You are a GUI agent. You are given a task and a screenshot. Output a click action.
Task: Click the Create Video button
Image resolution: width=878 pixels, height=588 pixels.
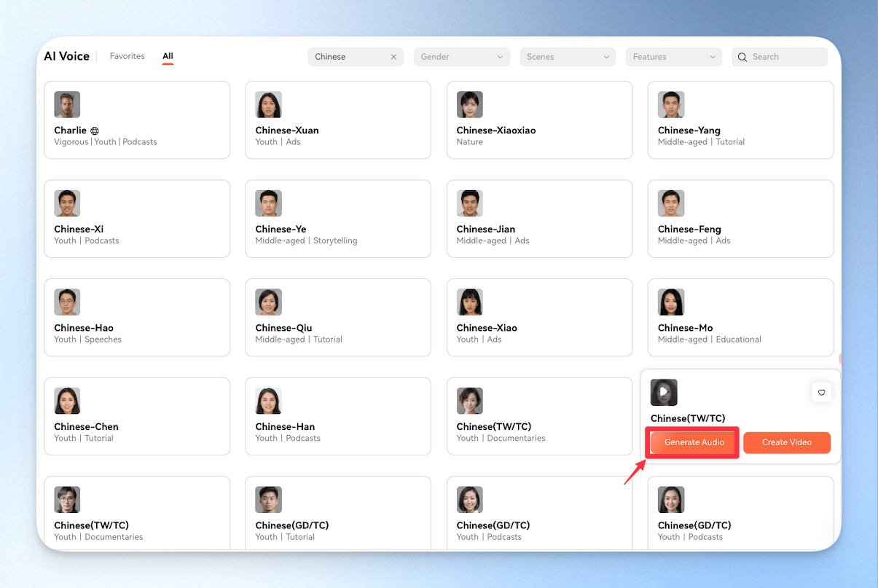(787, 442)
